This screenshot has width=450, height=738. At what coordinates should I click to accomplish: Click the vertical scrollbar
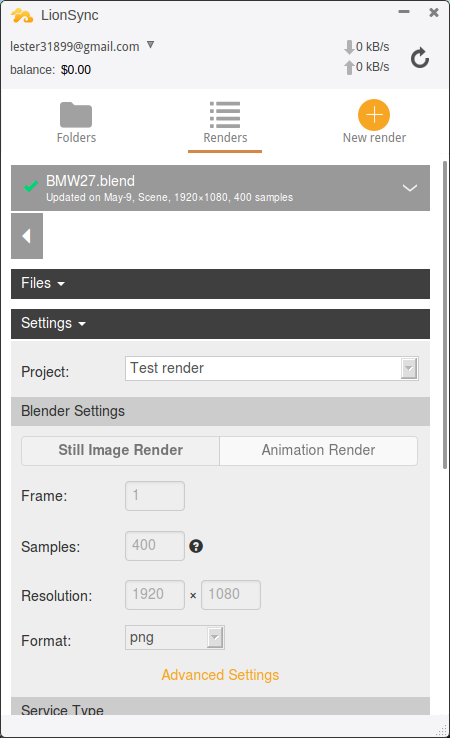pyautogui.click(x=445, y=314)
